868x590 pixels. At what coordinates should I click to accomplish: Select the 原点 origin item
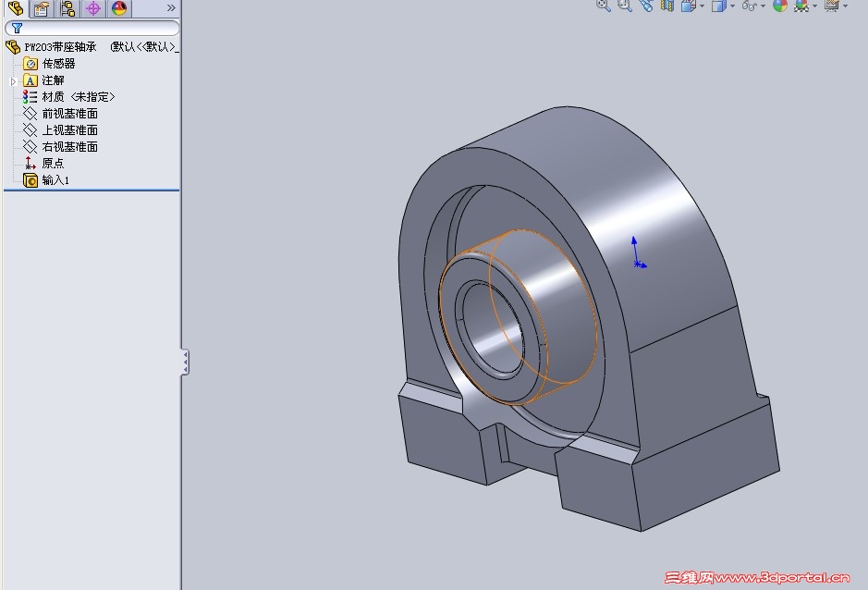(x=43, y=164)
